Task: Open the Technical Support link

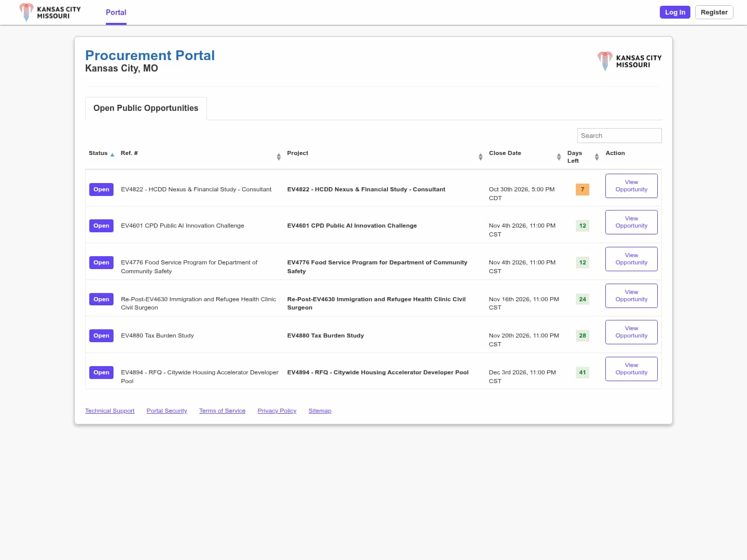Action: coord(110,411)
